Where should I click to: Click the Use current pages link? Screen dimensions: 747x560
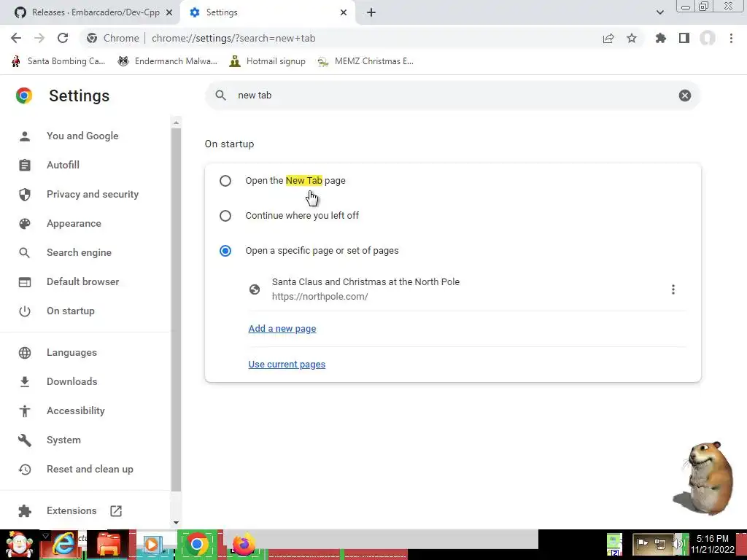pyautogui.click(x=287, y=365)
